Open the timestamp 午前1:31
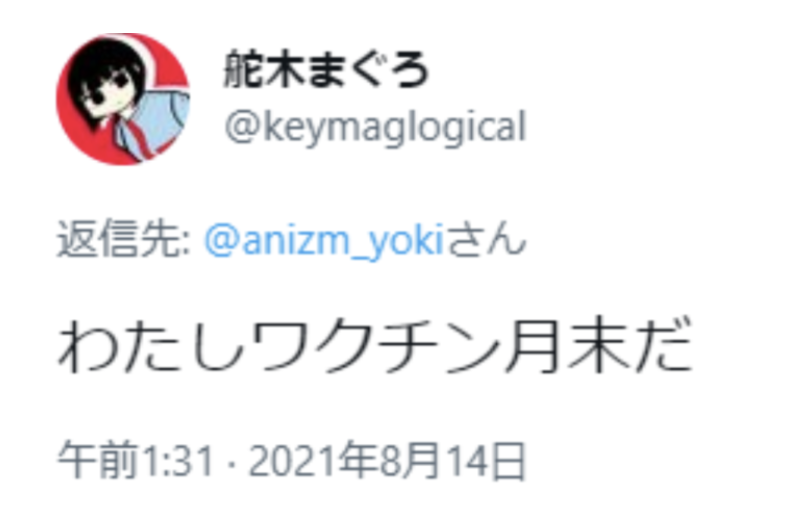The height and width of the screenshot is (518, 802). (135, 460)
